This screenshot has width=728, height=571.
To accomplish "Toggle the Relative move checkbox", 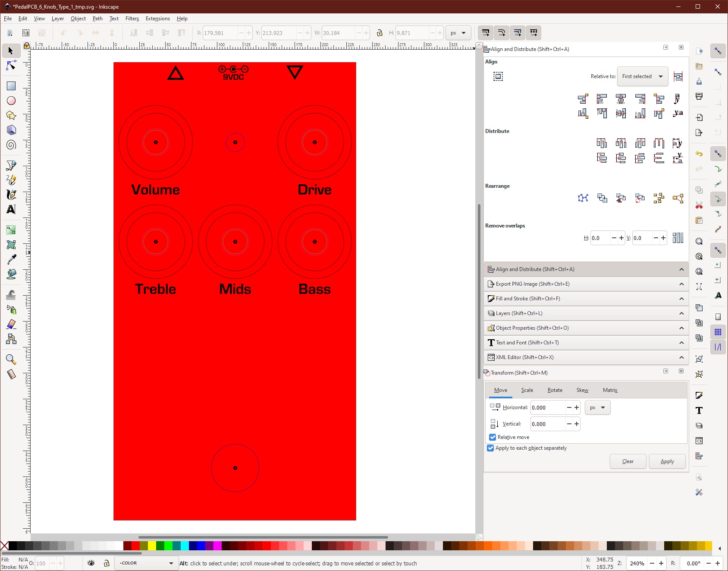I will 493,437.
